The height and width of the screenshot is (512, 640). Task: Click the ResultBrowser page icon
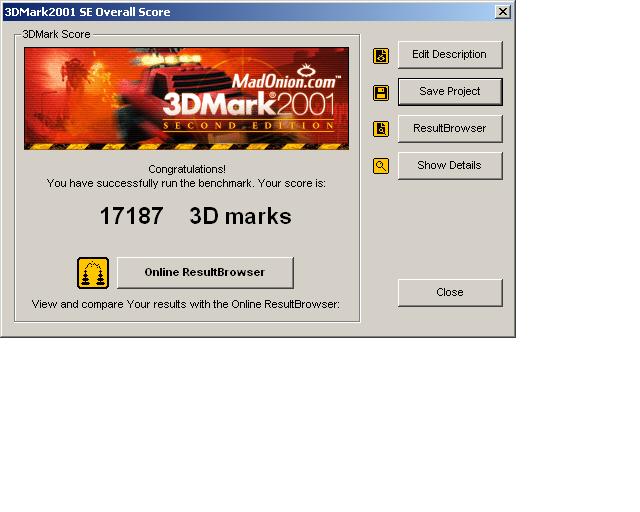click(380, 129)
